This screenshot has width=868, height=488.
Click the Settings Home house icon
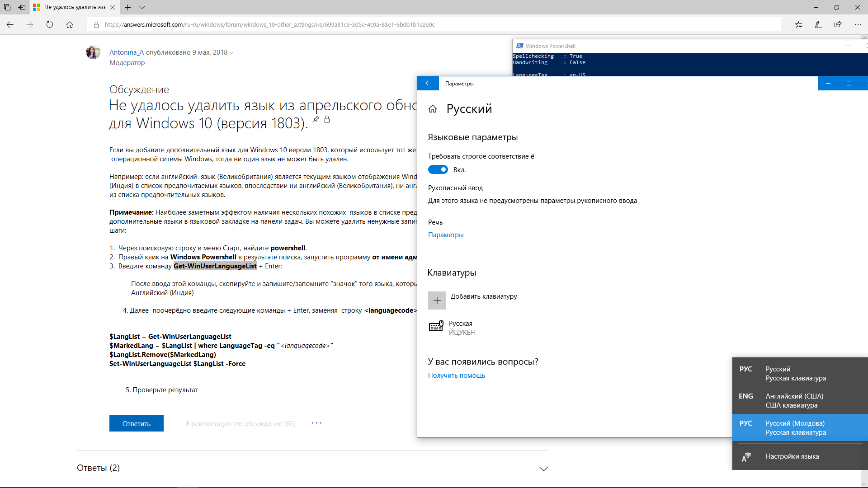click(433, 109)
